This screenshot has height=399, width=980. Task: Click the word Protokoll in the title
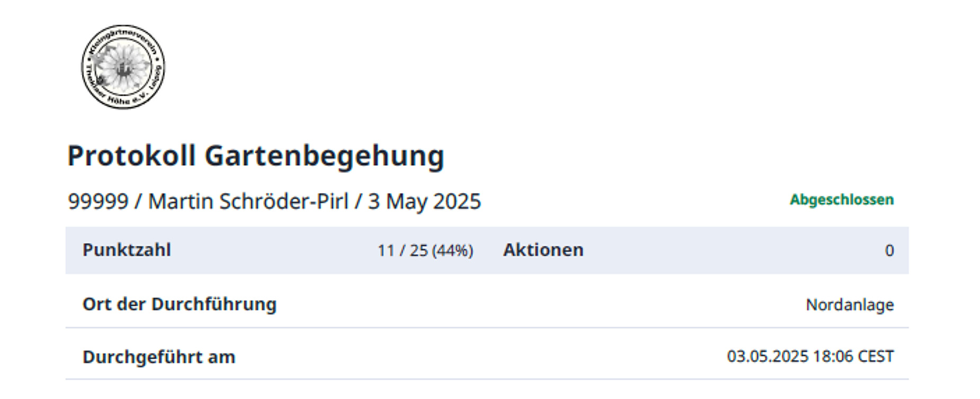point(131,156)
